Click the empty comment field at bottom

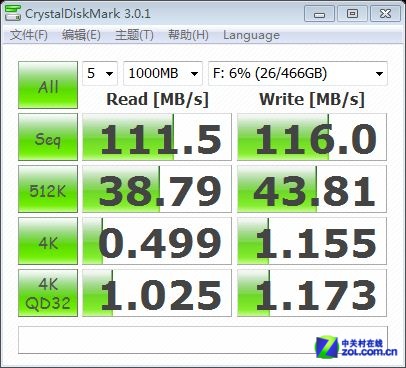(x=203, y=340)
